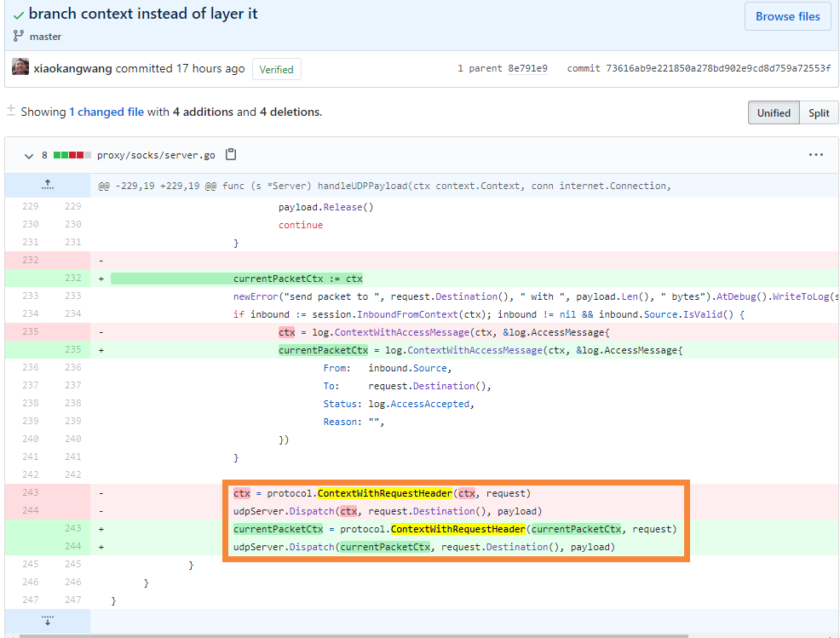
Task: Open parent commit 8e791e9
Action: coord(527,68)
